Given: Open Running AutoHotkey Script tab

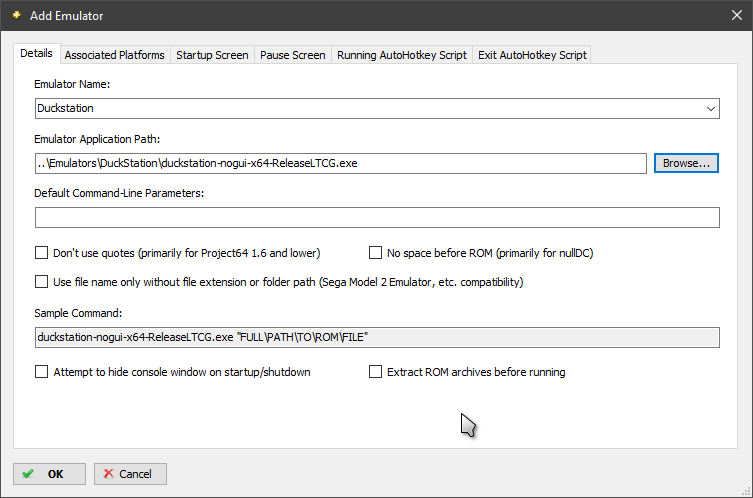Looking at the screenshot, I should coord(401,55).
